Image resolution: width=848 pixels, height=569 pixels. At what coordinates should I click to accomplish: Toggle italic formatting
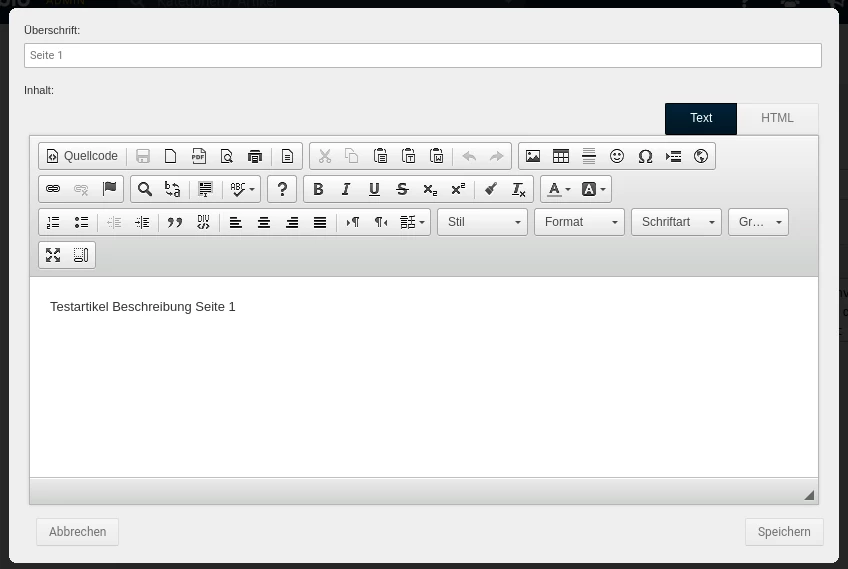click(346, 189)
